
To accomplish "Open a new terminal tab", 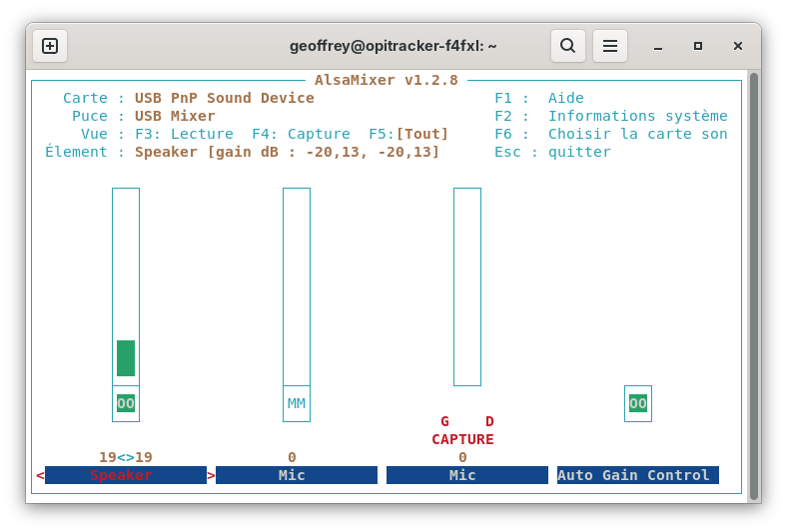I will tap(50, 46).
